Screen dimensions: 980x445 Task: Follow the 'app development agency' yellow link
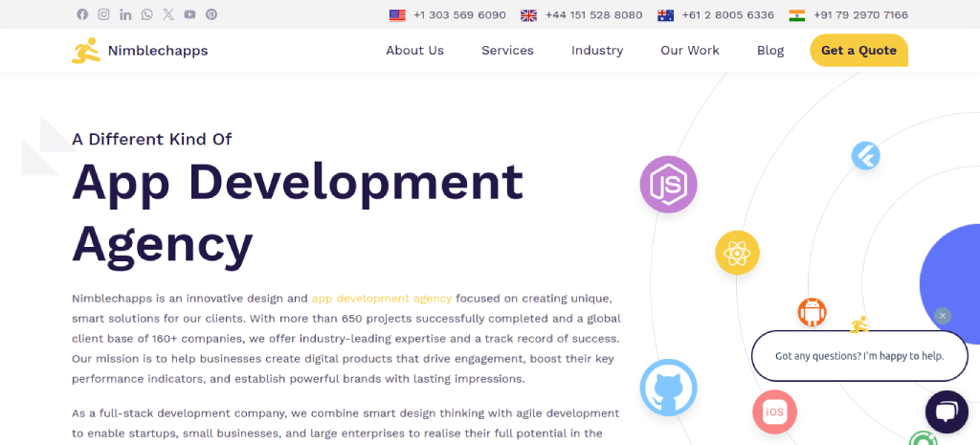(x=381, y=299)
